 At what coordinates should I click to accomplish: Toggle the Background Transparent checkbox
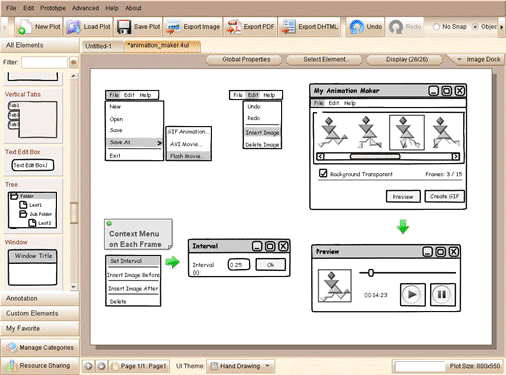tap(323, 173)
